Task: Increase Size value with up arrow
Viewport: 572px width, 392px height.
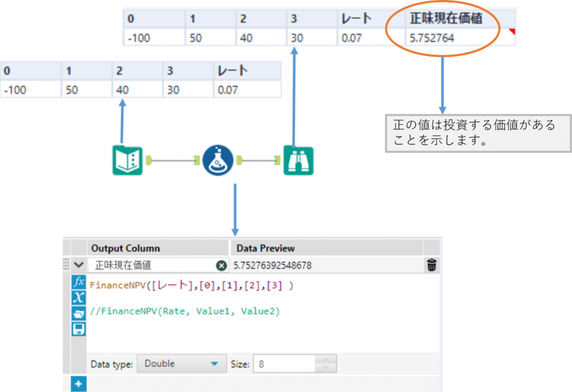Action: (327, 359)
